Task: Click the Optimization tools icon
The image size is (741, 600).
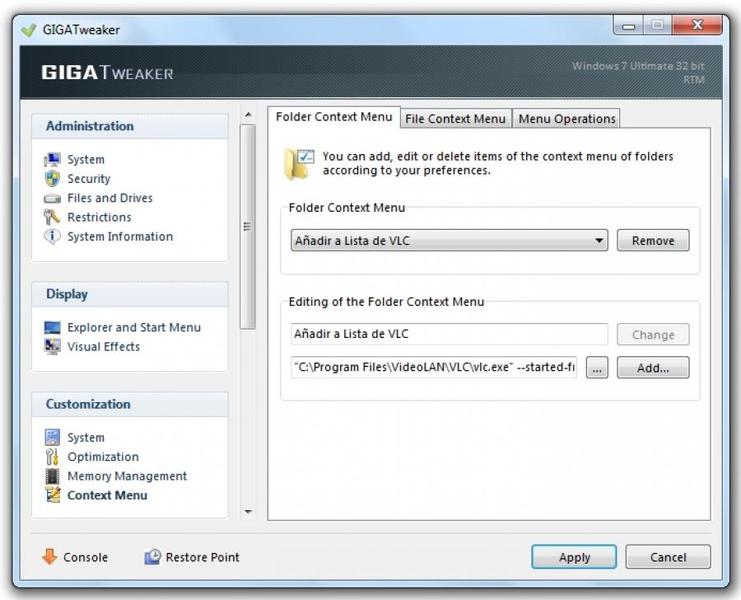Action: (52, 457)
